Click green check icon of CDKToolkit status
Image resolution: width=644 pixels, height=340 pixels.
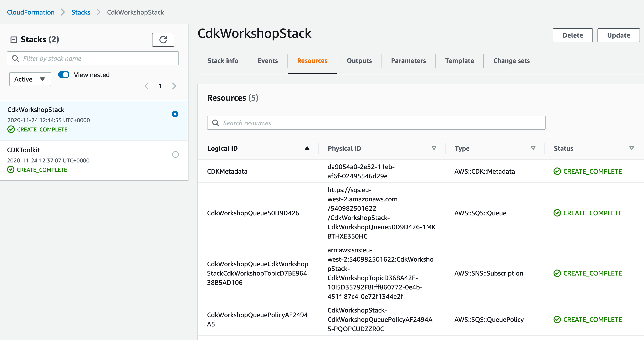click(10, 170)
